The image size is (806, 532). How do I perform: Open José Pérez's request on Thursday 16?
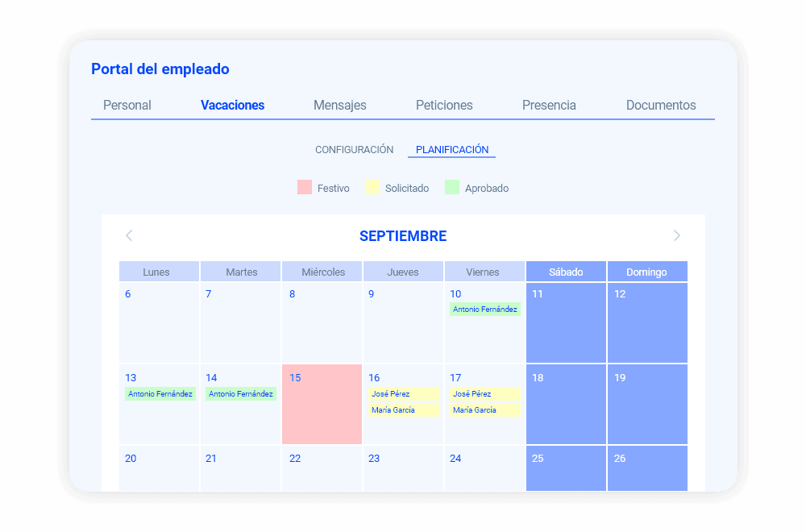click(403, 394)
